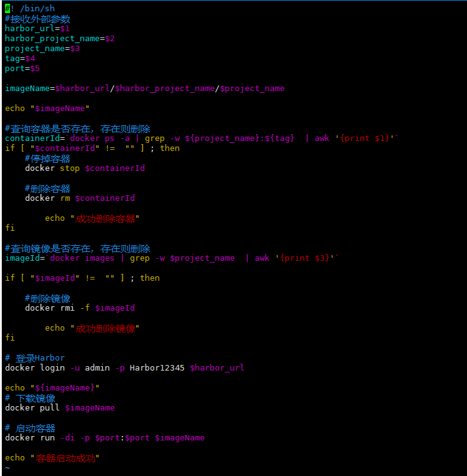
Task: Click the comment '# 下载镜像'
Action: (30, 398)
